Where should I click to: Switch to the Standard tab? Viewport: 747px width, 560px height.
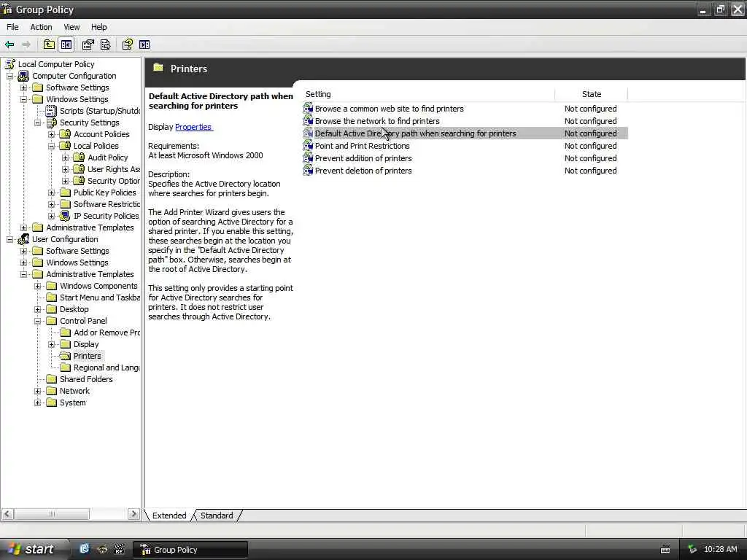[217, 516]
